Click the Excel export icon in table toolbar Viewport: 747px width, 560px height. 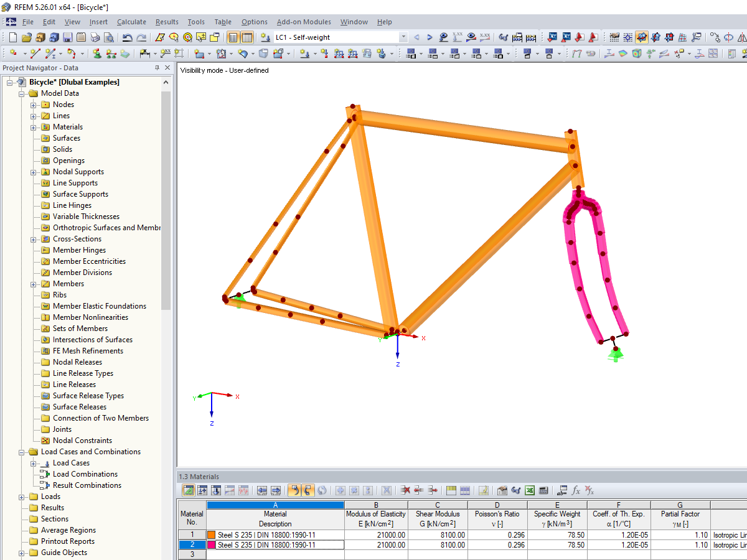pyautogui.click(x=529, y=490)
